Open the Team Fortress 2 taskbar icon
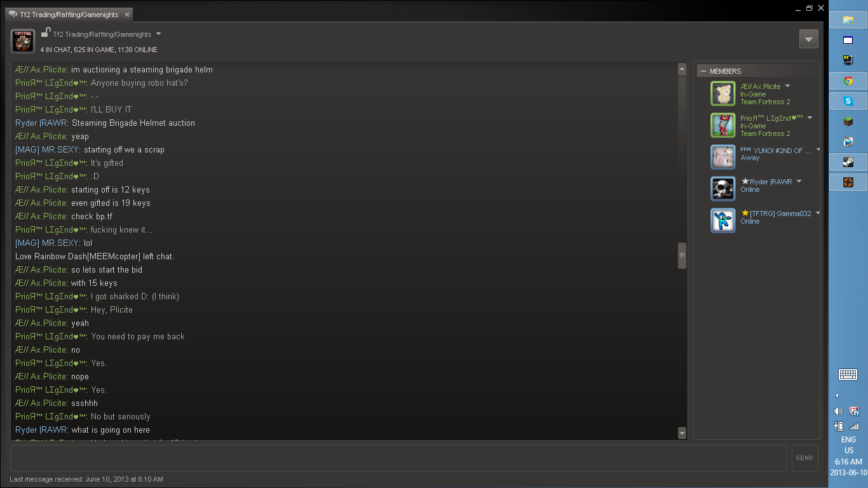Screen dimensions: 868x488 [848, 182]
